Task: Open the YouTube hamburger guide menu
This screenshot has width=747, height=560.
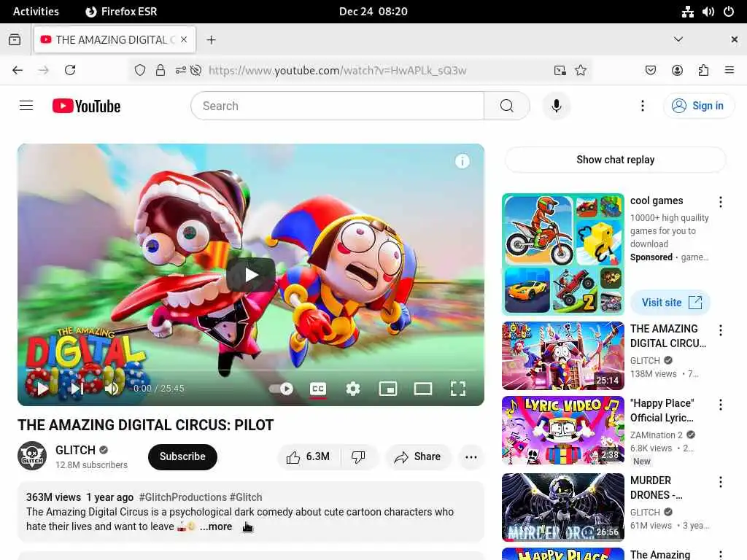Action: 26,106
